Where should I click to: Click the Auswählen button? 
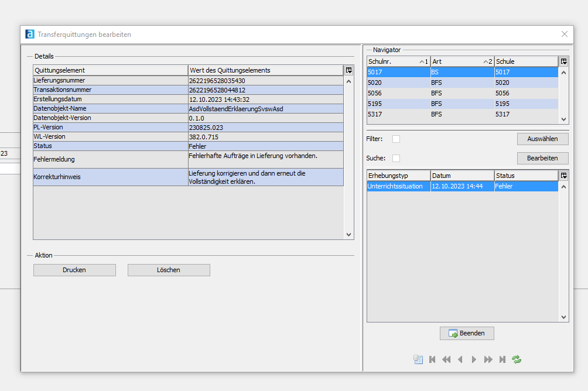point(542,139)
